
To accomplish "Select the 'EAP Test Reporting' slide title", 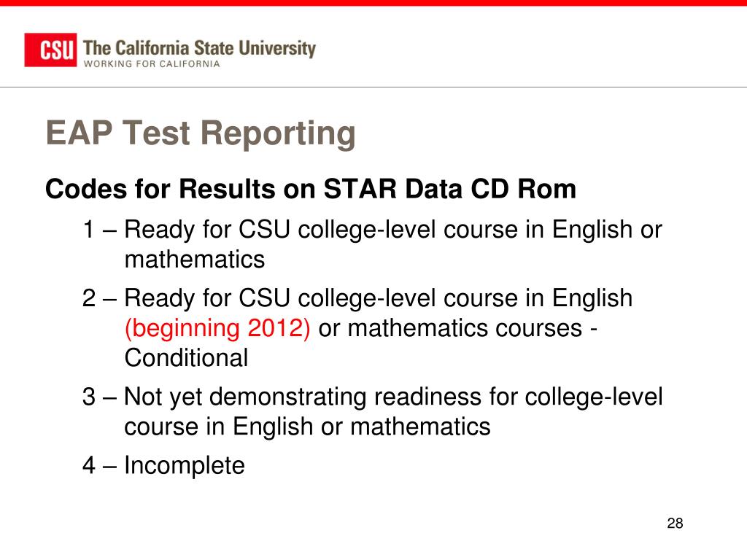I will click(x=201, y=133).
